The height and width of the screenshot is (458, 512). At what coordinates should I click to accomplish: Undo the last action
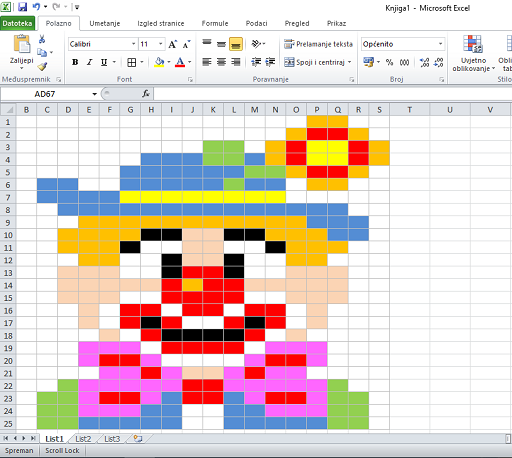(x=36, y=7)
